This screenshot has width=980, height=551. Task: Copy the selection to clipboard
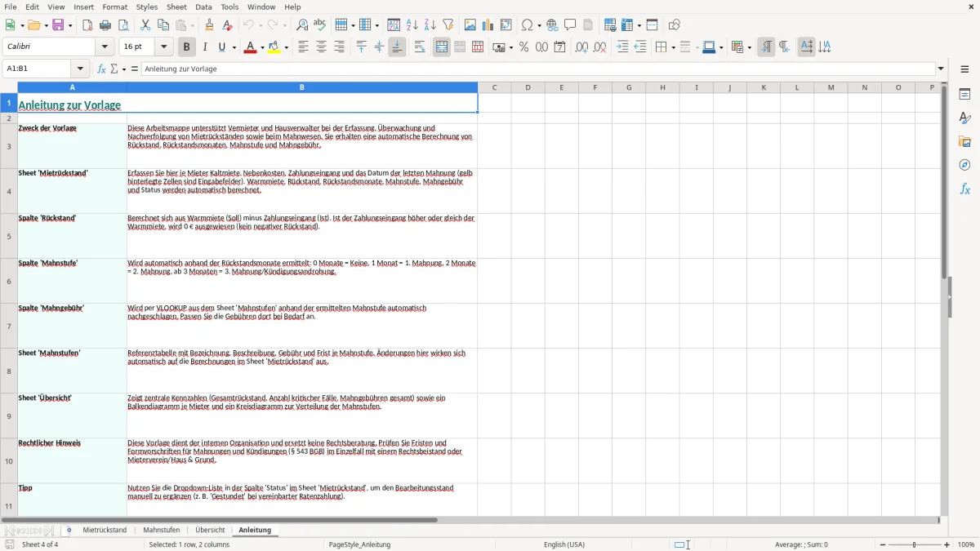tap(163, 25)
